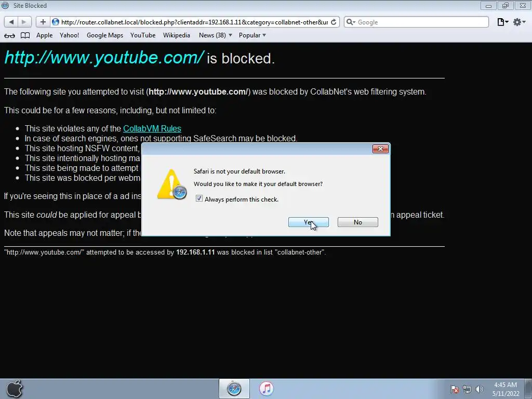This screenshot has height=399, width=532.
Task: Close the default browser dialog
Action: [x=380, y=149]
